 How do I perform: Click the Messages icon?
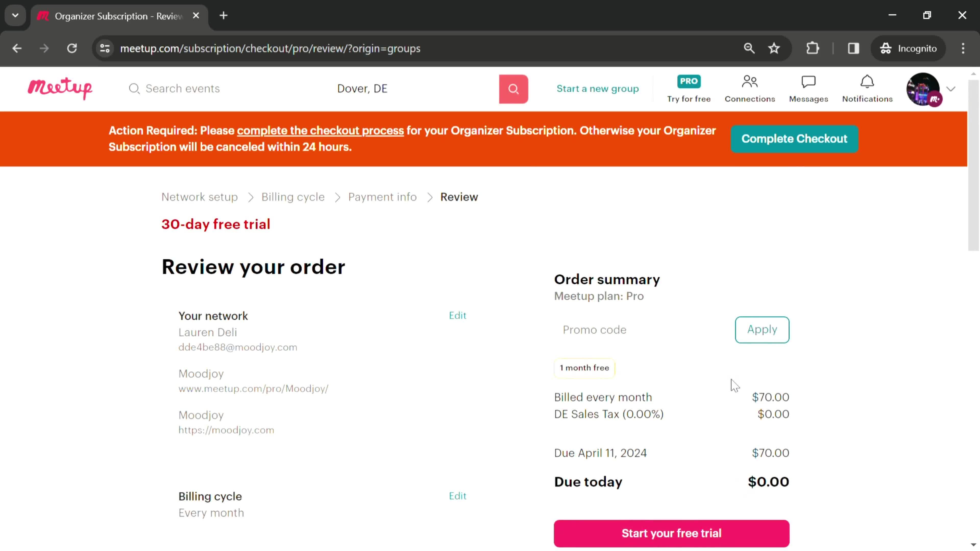tap(808, 87)
